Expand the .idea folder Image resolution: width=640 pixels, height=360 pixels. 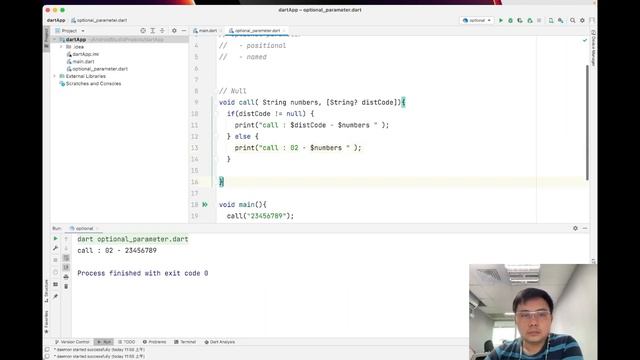click(x=61, y=47)
